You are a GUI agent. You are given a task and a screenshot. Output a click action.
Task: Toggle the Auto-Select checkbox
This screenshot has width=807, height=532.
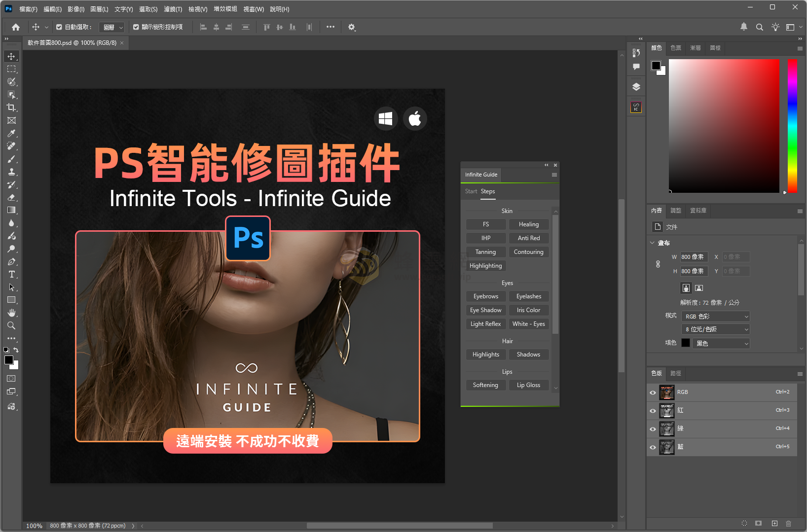[x=59, y=27]
